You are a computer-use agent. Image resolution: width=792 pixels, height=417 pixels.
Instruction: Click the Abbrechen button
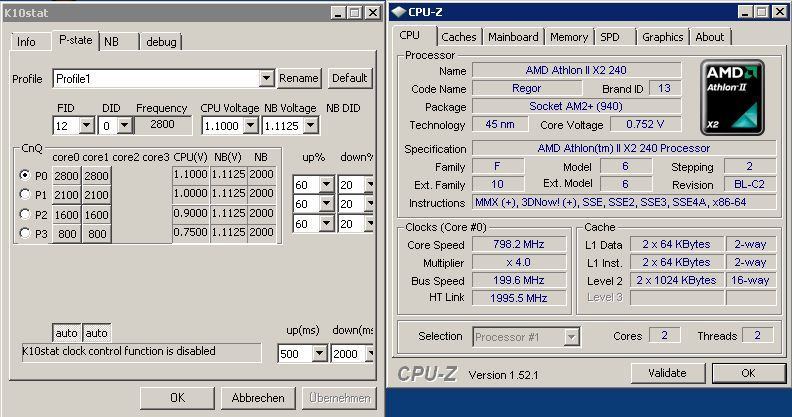tap(258, 398)
